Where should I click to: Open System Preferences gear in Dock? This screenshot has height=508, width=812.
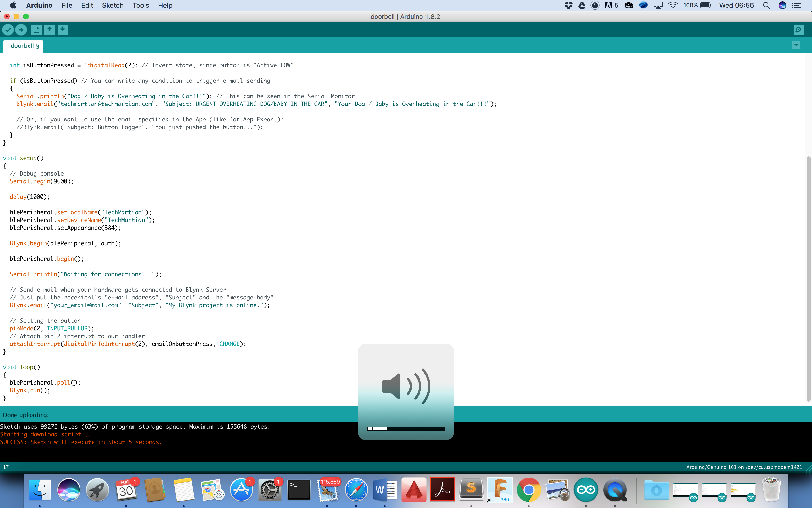[x=270, y=490]
